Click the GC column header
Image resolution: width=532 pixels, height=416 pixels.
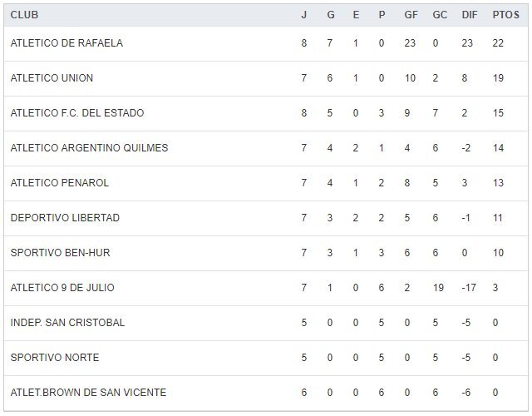click(440, 15)
